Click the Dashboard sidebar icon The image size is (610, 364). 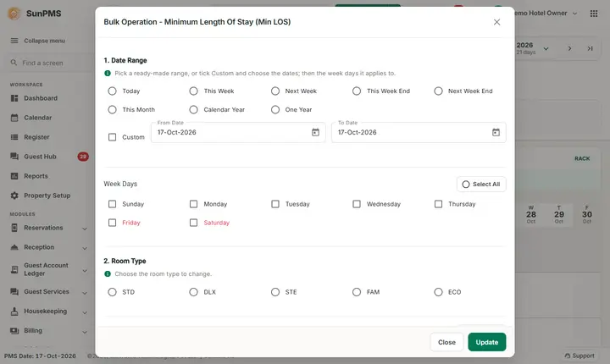coord(14,98)
